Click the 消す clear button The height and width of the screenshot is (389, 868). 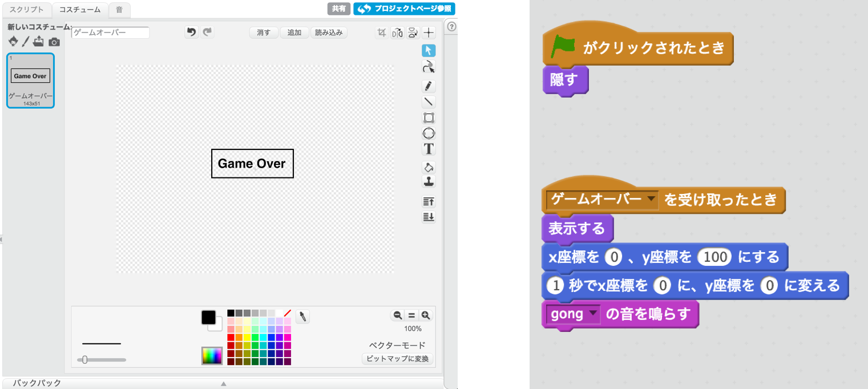pos(264,33)
